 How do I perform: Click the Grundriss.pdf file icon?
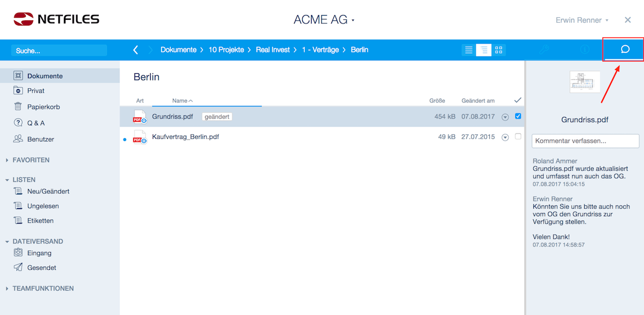[139, 116]
